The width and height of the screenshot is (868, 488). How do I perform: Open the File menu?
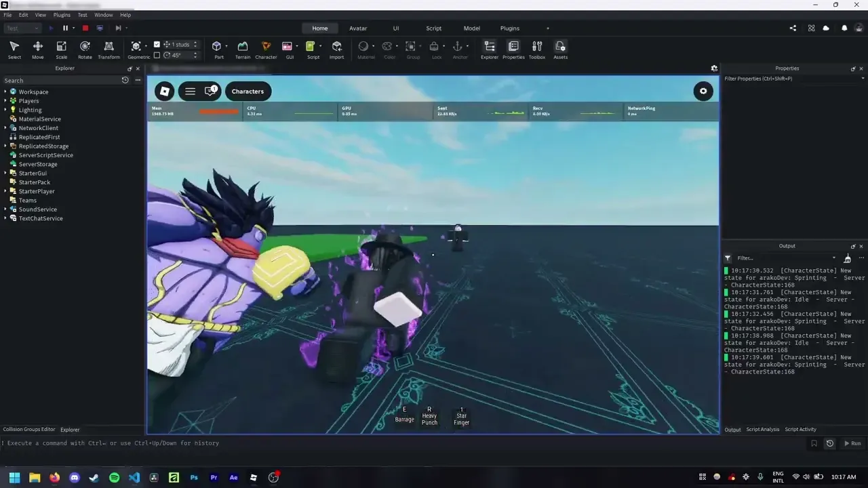click(x=7, y=15)
